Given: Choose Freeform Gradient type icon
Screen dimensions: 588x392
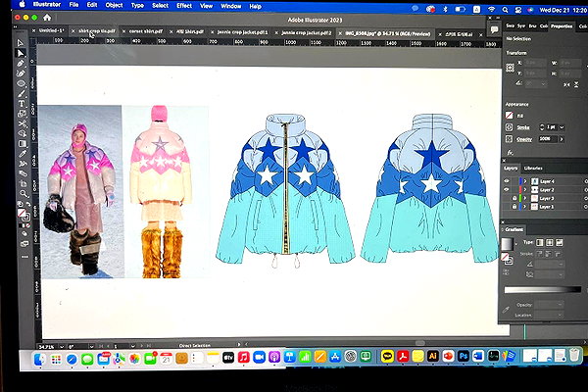Looking at the screenshot, I should (x=560, y=243).
